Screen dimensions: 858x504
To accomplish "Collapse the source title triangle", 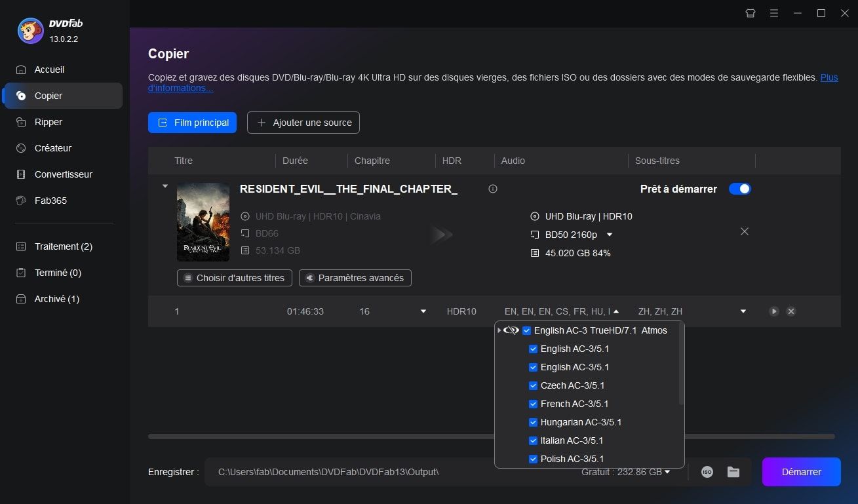I will tap(165, 186).
